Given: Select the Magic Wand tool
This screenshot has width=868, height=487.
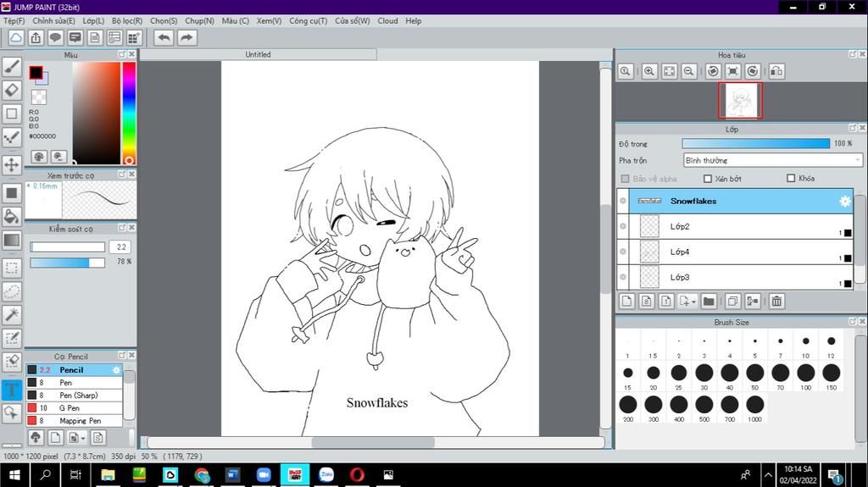Looking at the screenshot, I should [12, 315].
